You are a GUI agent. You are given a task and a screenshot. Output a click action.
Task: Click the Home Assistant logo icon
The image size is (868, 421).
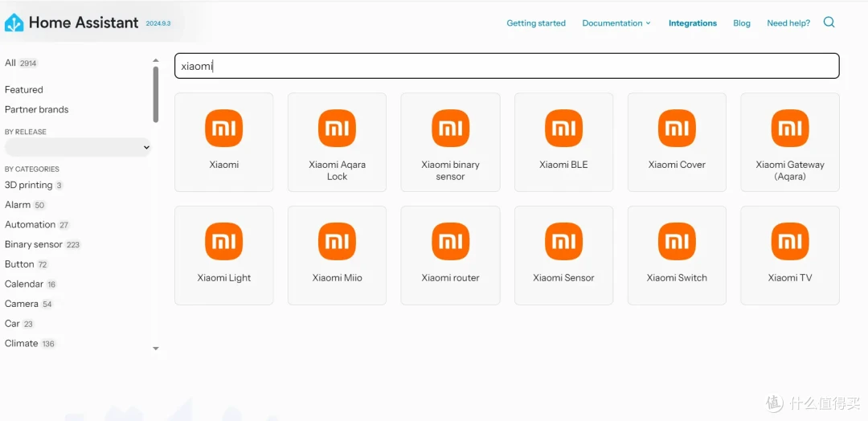click(14, 22)
